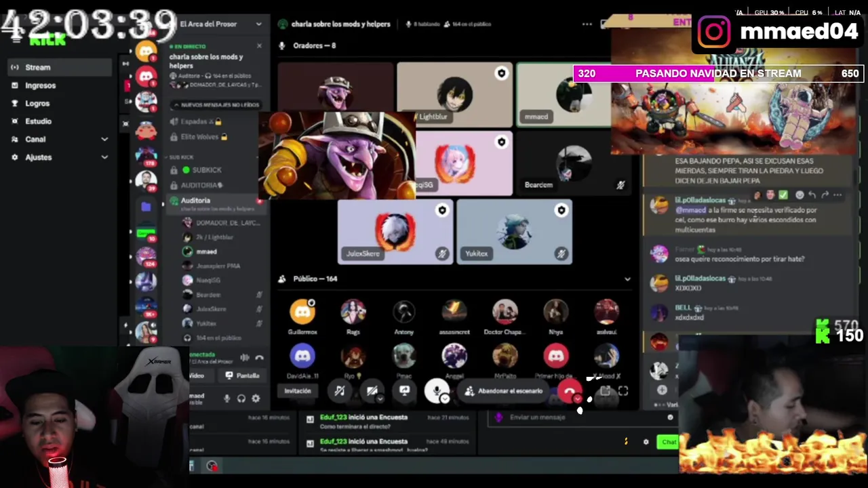Viewport: 868px width, 488px height.
Task: Click Nhya audience avatar
Action: coord(555,312)
